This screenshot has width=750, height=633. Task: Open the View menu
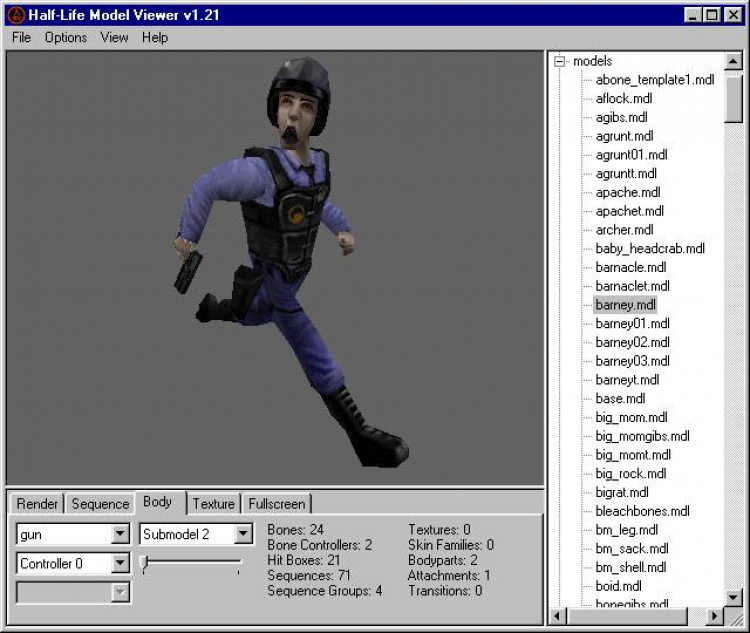pos(114,37)
